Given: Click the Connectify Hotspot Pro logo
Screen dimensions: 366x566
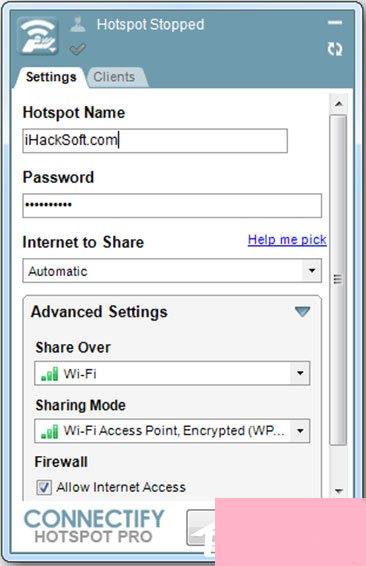Looking at the screenshot, I should point(94,526).
